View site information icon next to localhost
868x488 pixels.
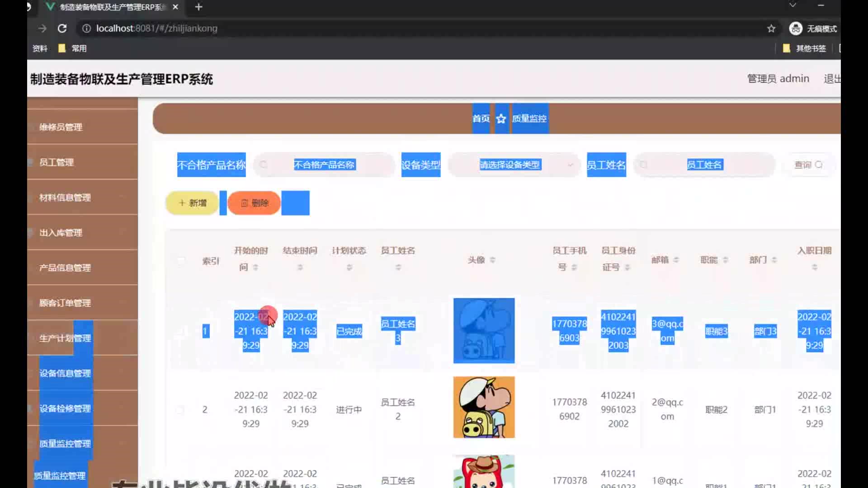[86, 28]
